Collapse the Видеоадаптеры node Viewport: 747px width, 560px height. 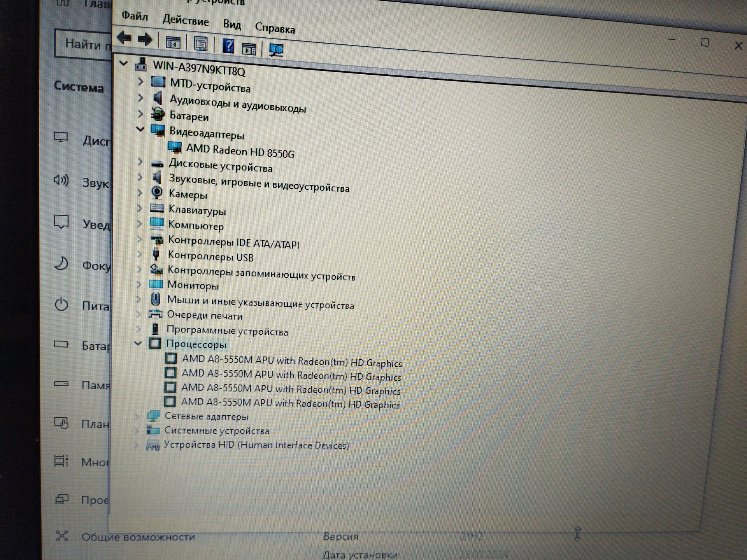[140, 129]
